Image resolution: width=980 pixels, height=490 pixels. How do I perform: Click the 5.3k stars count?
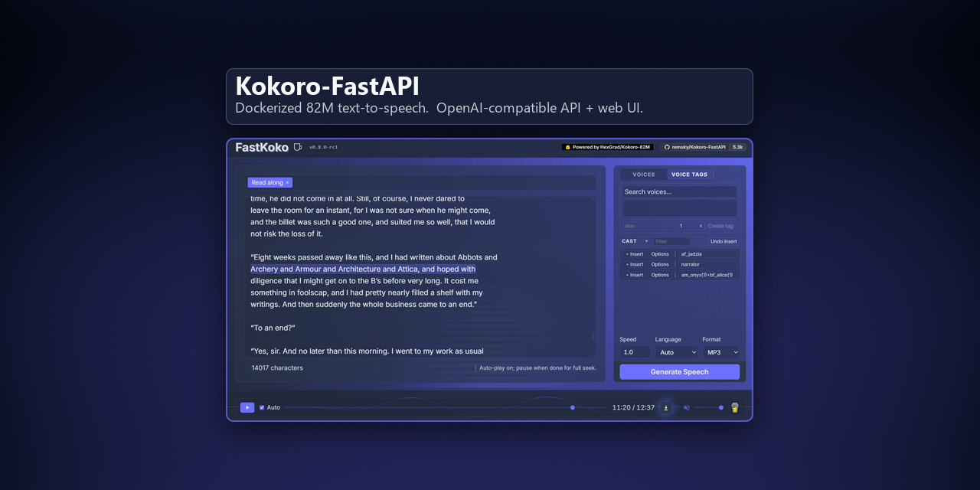point(738,147)
